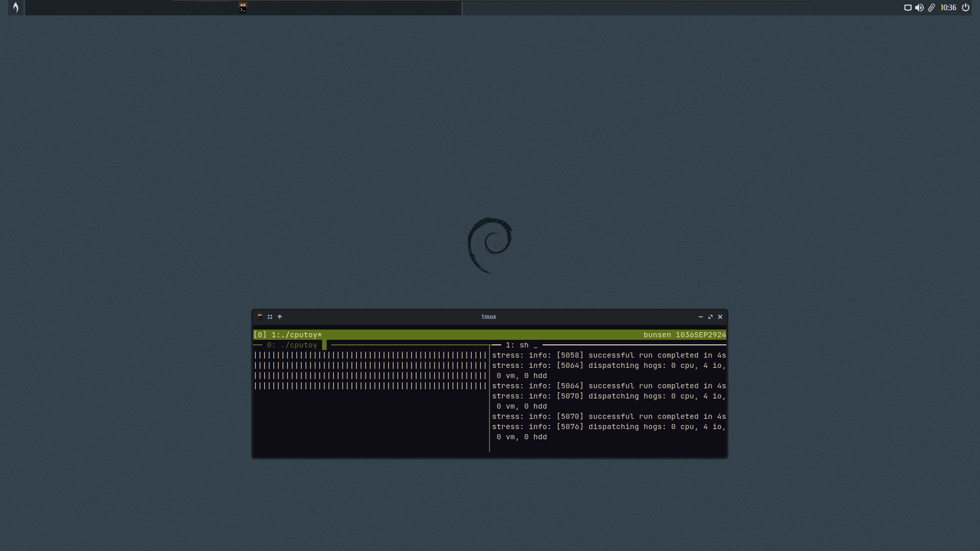The height and width of the screenshot is (551, 980).
Task: Maximize the tmux window
Action: [710, 317]
